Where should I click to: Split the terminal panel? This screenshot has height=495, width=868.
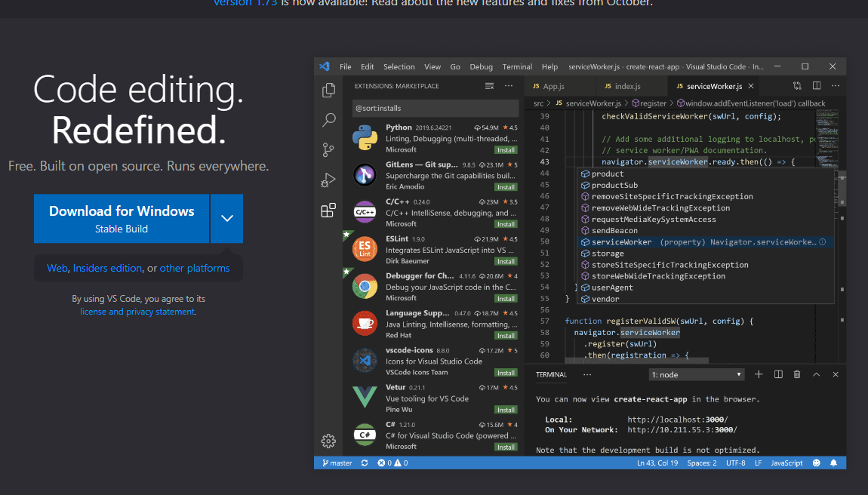[x=778, y=374]
